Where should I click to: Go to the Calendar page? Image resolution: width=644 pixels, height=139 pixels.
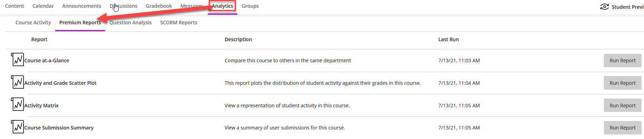tap(43, 6)
